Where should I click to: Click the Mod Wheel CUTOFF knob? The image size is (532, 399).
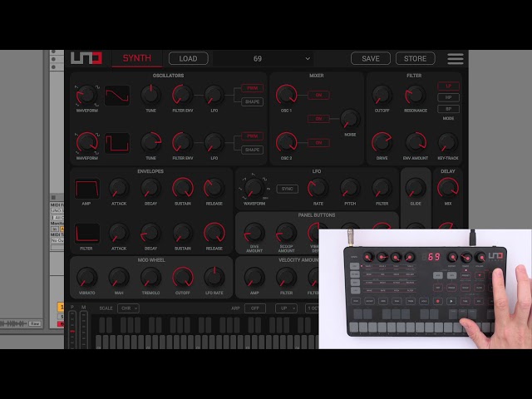(183, 277)
